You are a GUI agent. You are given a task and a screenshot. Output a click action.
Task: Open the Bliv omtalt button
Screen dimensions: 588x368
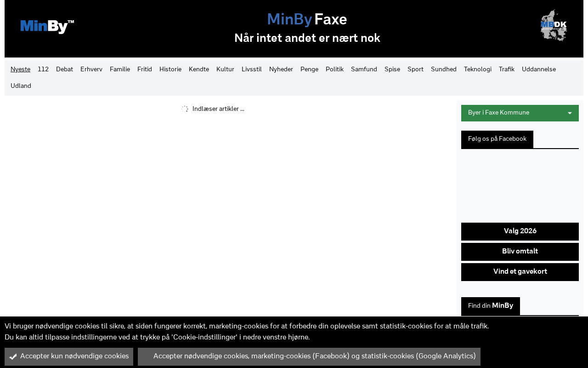pyautogui.click(x=520, y=252)
